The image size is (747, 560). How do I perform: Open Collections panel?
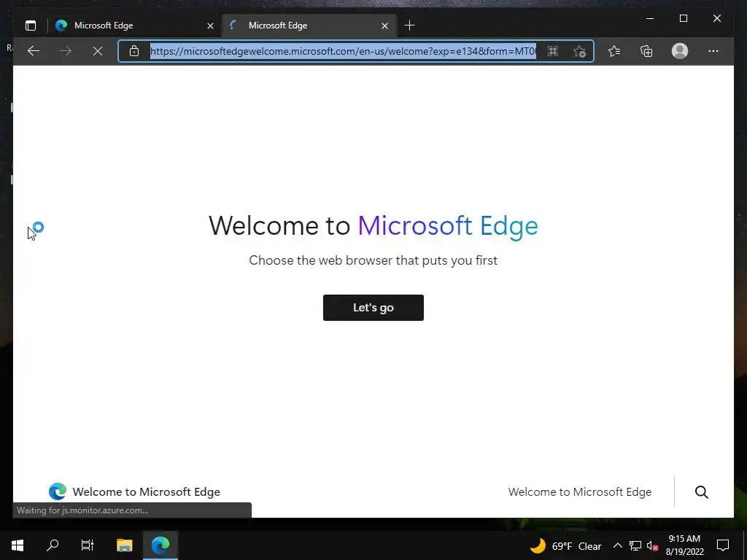pyautogui.click(x=646, y=51)
